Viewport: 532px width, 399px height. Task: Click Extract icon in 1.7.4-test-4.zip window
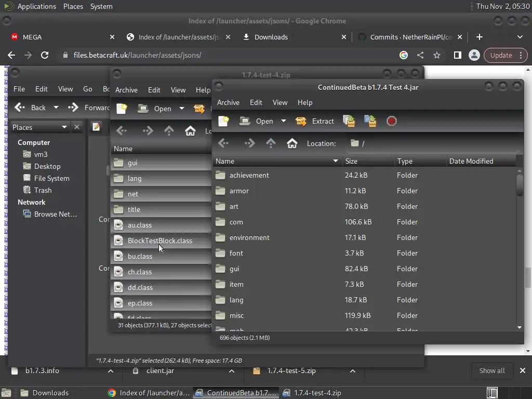coord(199,109)
